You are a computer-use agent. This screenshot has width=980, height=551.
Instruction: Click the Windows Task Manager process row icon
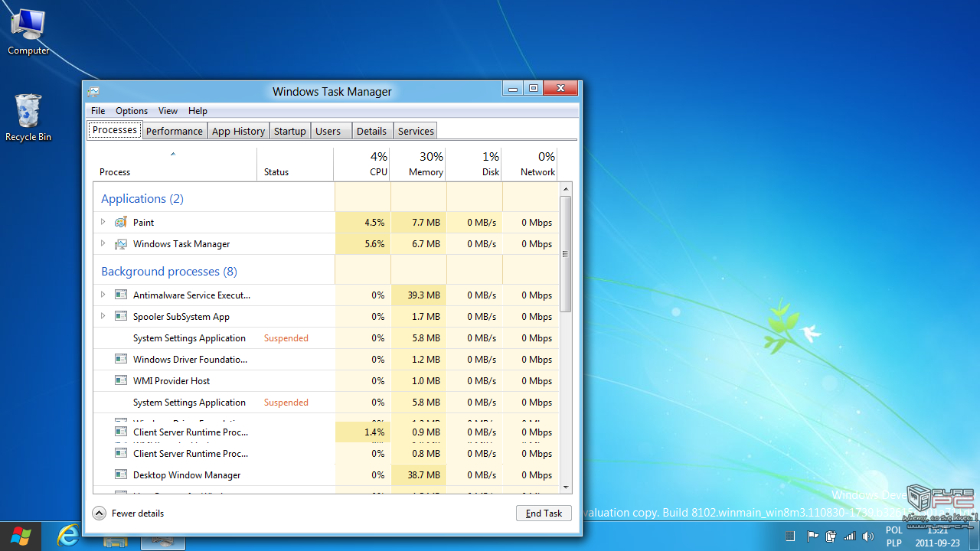(121, 244)
